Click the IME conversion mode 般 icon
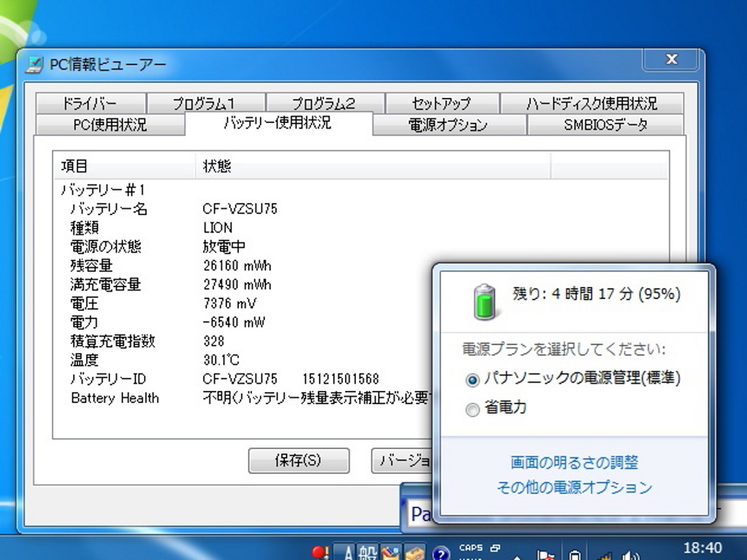This screenshot has width=747, height=560. [x=367, y=553]
